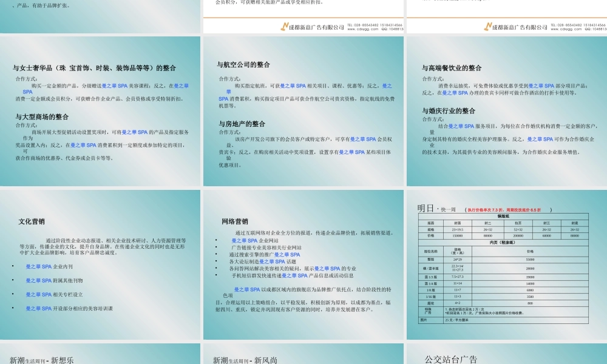Select the bullet 通过搜索引擎的推广曼之華 SPA

click(x=265, y=255)
